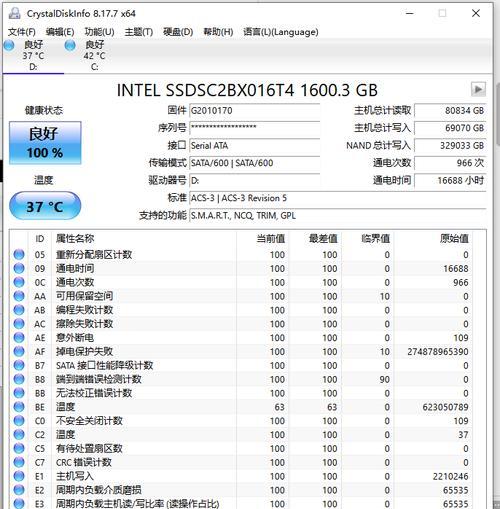
Task: Select the CRC 错误计数 attribute row name
Action: pyautogui.click(x=84, y=462)
